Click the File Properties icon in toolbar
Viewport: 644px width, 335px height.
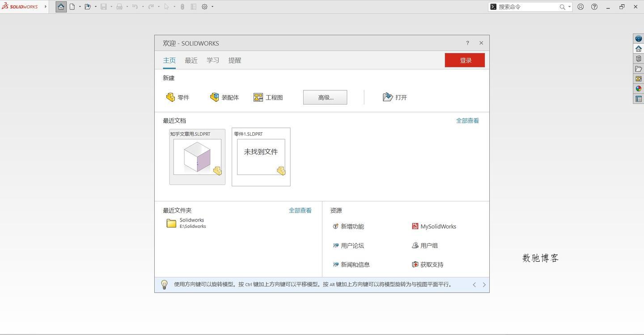194,7
